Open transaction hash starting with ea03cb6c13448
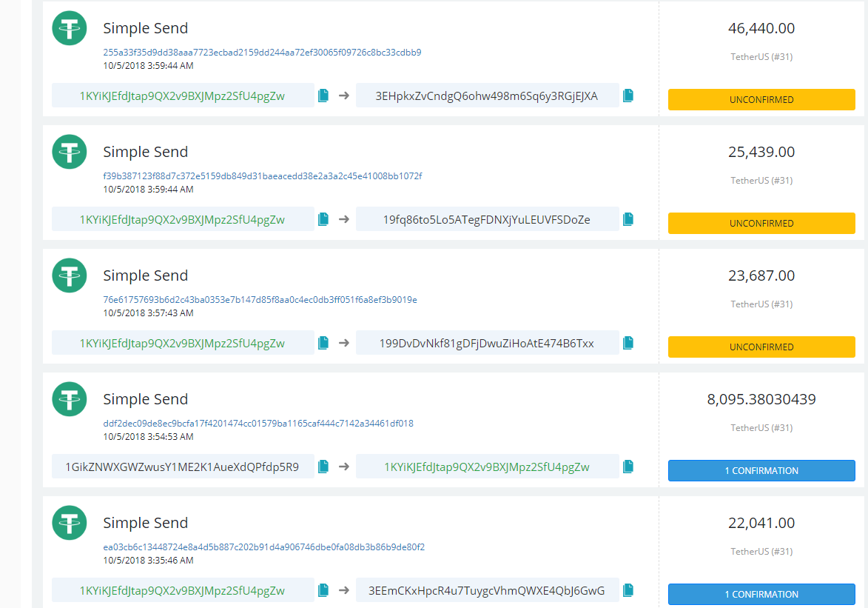 [263, 547]
